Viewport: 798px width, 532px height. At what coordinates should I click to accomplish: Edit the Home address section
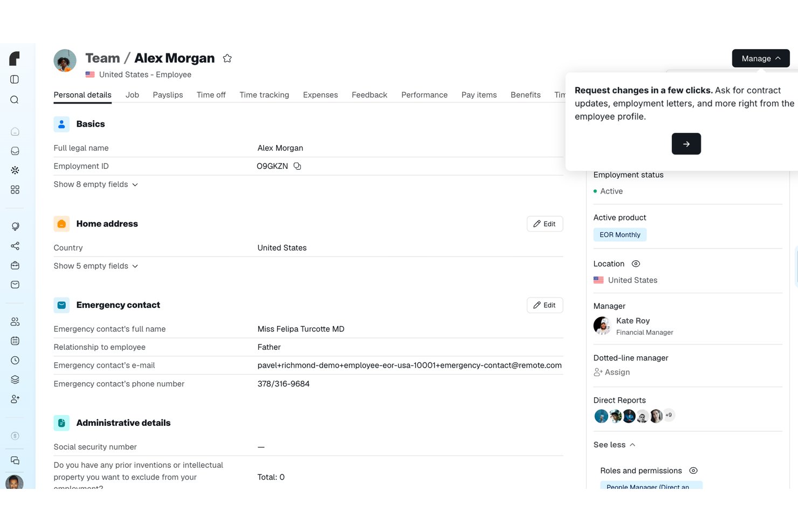tap(545, 224)
